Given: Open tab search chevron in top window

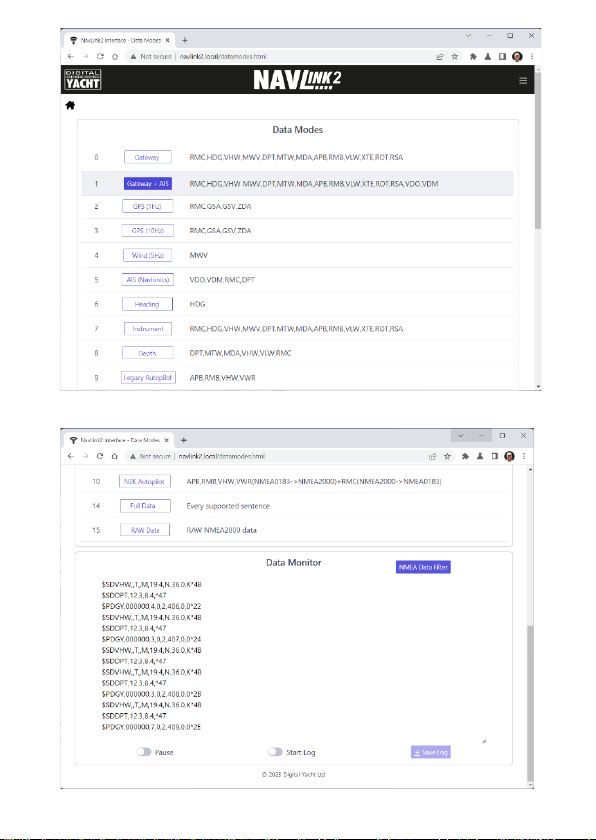Looking at the screenshot, I should coord(469,36).
